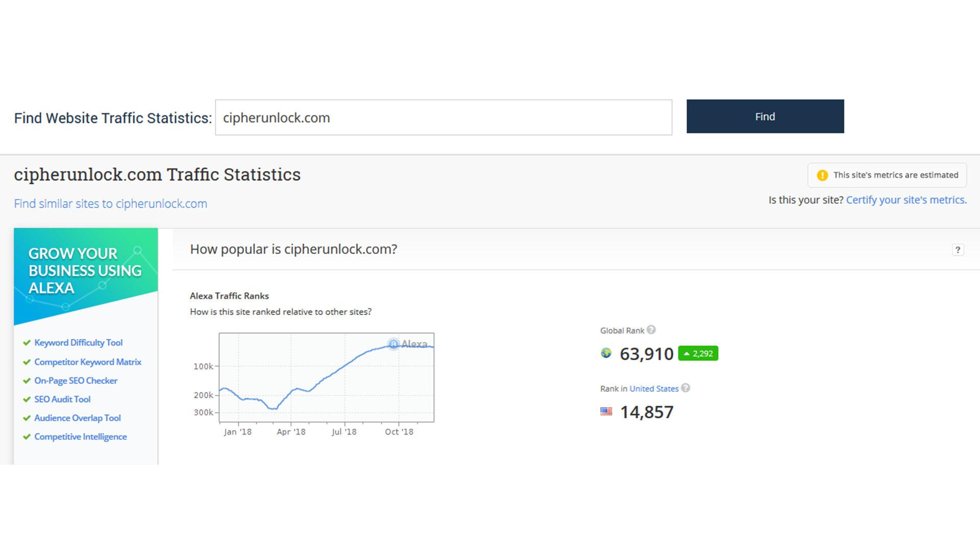Viewport: 980px width, 551px height.
Task: Click the US flag icon beside the country rank
Action: [x=606, y=410]
